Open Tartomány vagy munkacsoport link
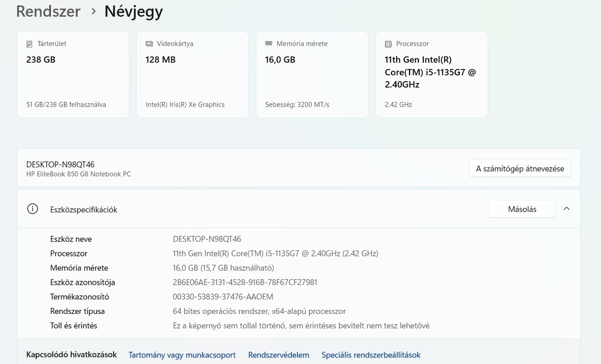Image resolution: width=601 pixels, height=364 pixels. [182, 355]
